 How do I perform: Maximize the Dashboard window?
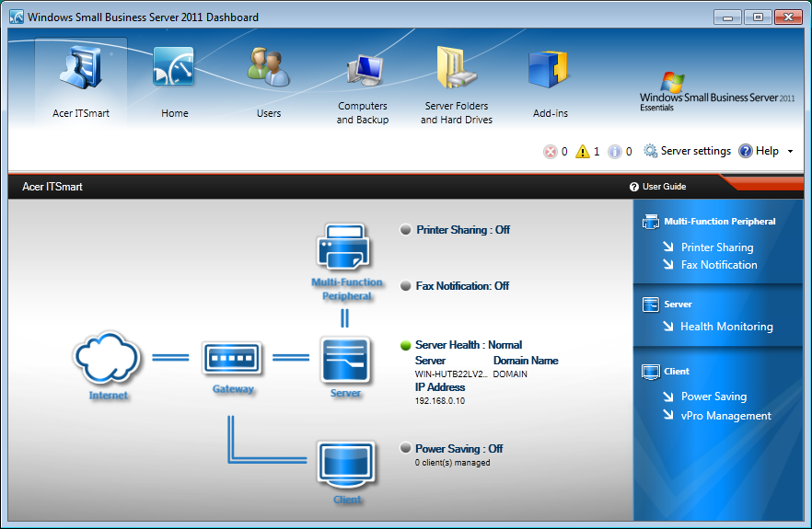(758, 17)
